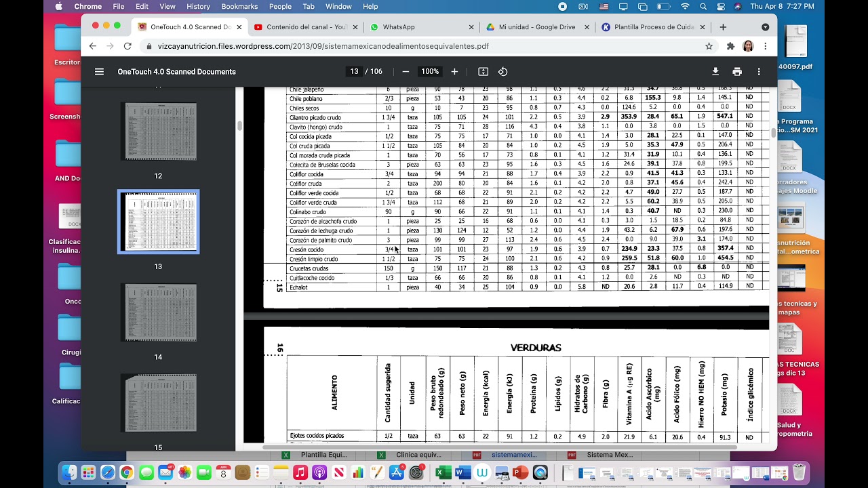The height and width of the screenshot is (488, 868).
Task: Open Spotlight search in menu bar
Action: pos(703,6)
